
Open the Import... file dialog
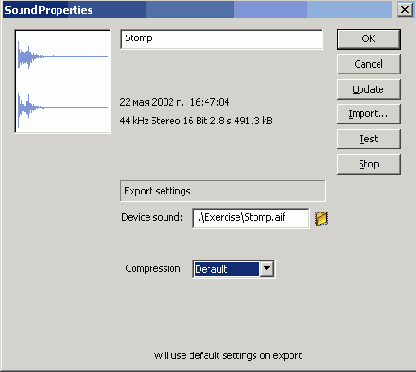point(369,114)
